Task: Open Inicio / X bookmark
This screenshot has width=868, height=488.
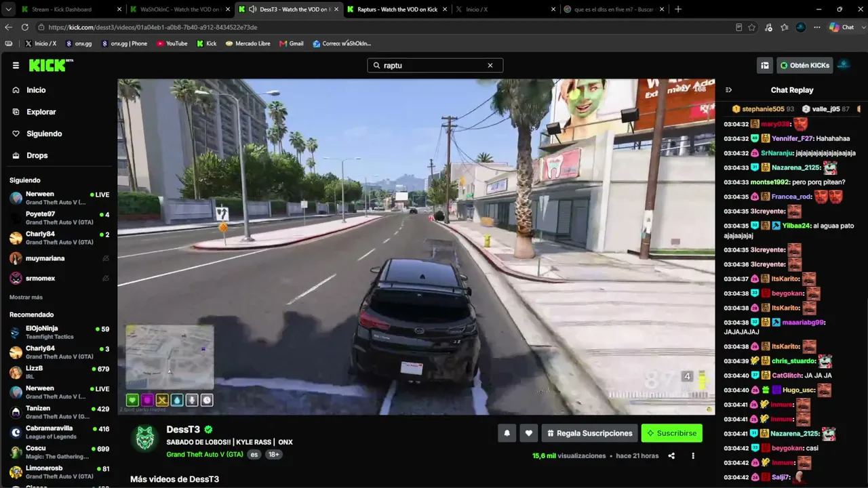Action: coord(41,43)
